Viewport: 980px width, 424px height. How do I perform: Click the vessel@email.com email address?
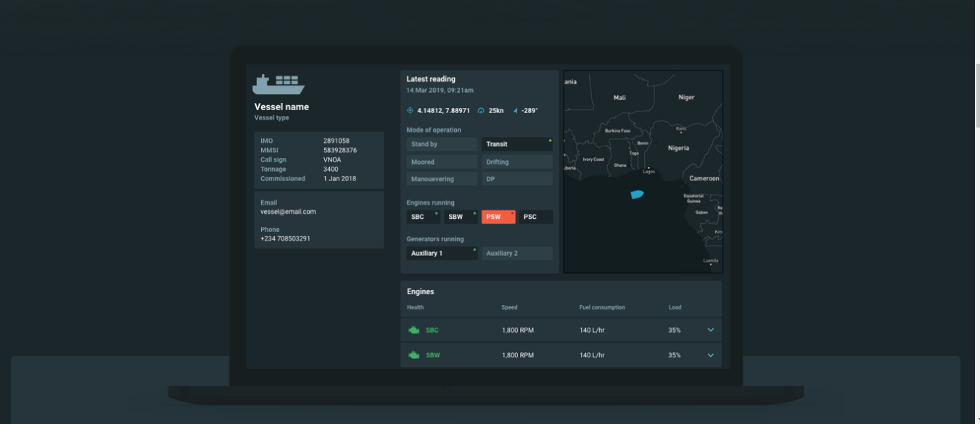point(288,212)
